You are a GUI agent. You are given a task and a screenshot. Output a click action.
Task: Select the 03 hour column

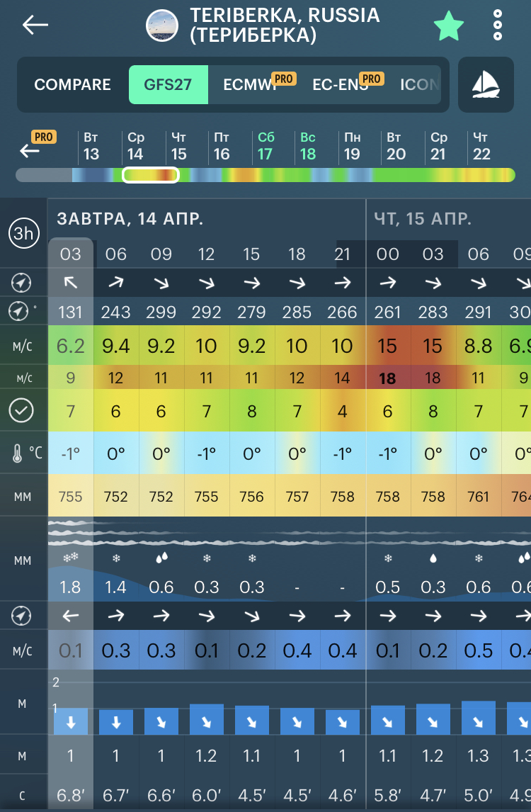71,254
